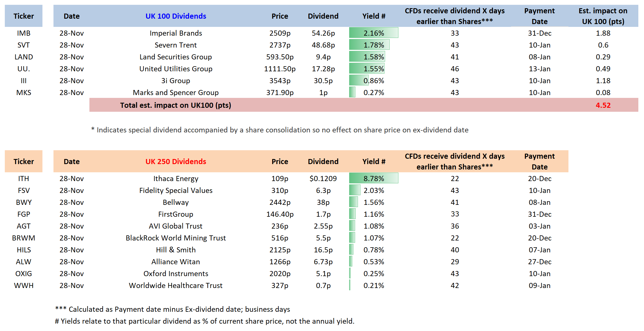Select the 2509p price cell
This screenshot has width=644, height=331.
point(280,33)
